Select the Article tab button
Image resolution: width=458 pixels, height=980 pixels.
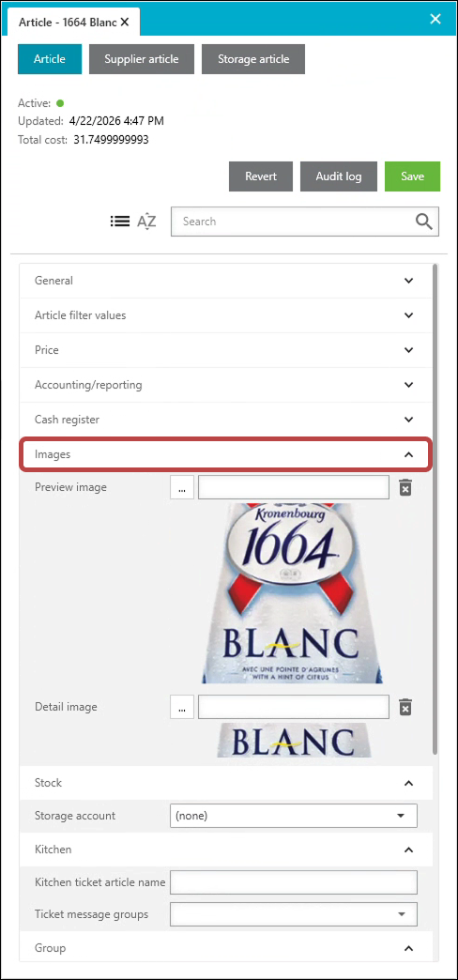50,59
